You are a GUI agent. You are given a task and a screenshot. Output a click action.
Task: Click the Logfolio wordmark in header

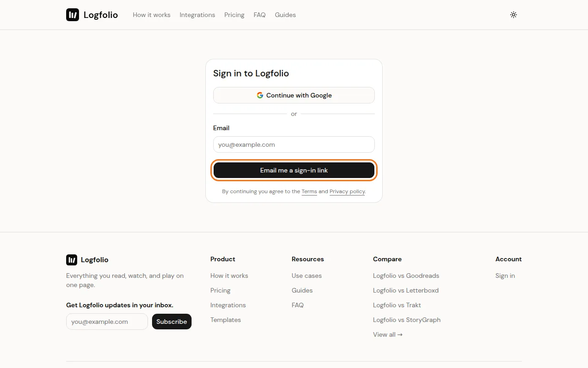(101, 15)
